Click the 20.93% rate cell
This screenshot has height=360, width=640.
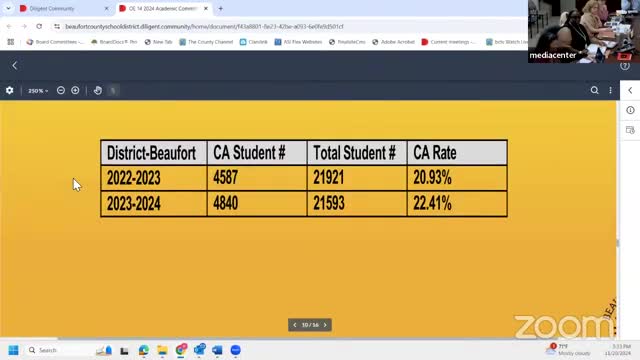457,178
